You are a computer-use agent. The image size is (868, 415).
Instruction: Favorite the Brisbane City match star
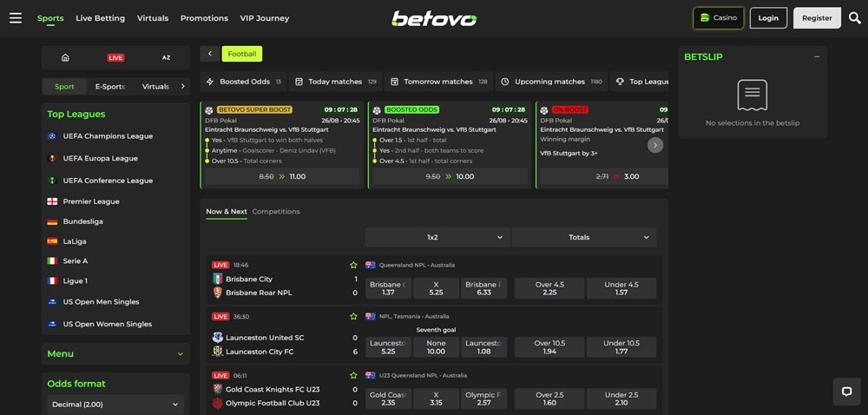pyautogui.click(x=353, y=265)
